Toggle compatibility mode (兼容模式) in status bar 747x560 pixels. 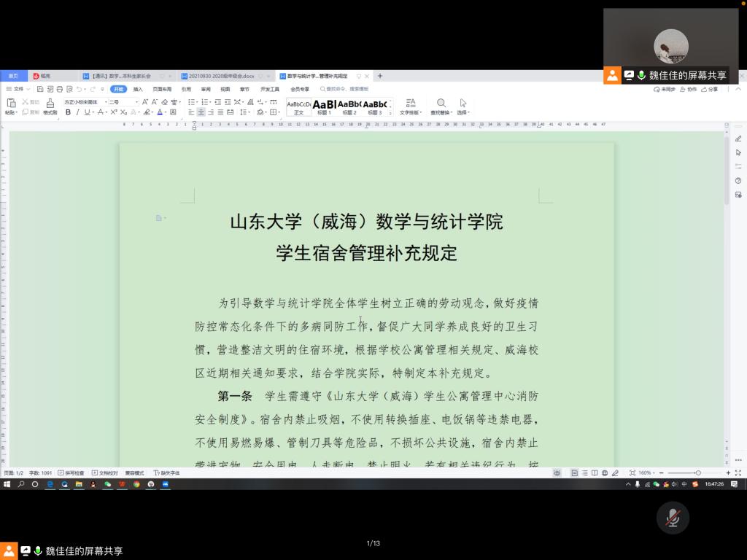point(133,472)
